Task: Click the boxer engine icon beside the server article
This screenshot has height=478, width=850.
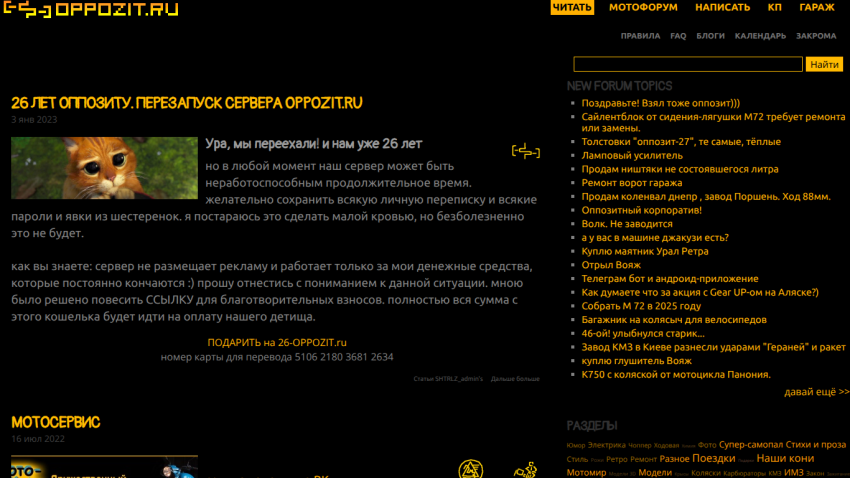Action: click(x=526, y=151)
